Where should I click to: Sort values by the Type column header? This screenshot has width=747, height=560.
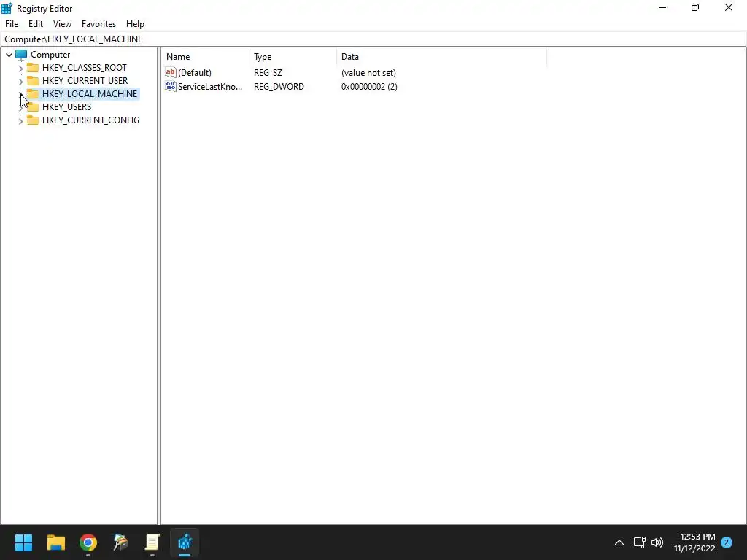pos(293,57)
